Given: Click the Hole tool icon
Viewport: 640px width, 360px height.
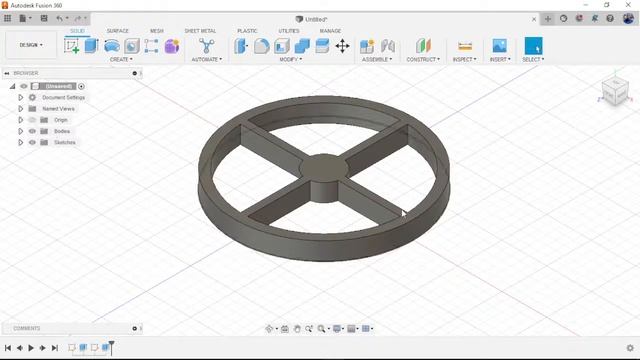Looking at the screenshot, I should (x=132, y=46).
